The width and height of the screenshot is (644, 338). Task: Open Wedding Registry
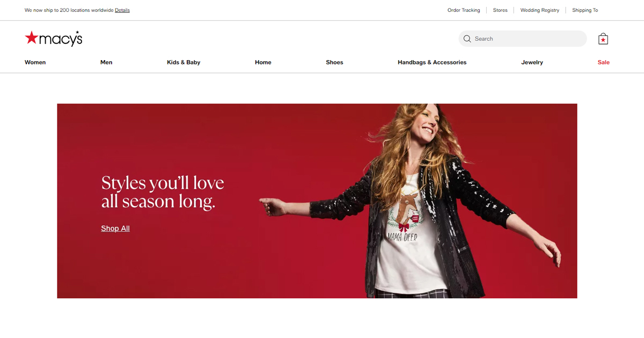[x=540, y=10]
